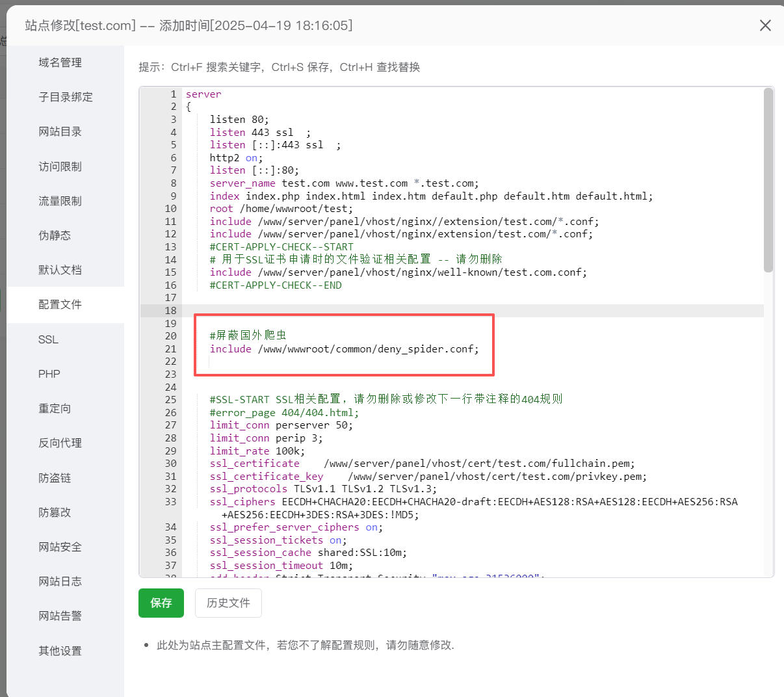Viewport: 784px width, 697px height.
Task: Click the 'limit_rate 100k;' line
Action: 257,451
